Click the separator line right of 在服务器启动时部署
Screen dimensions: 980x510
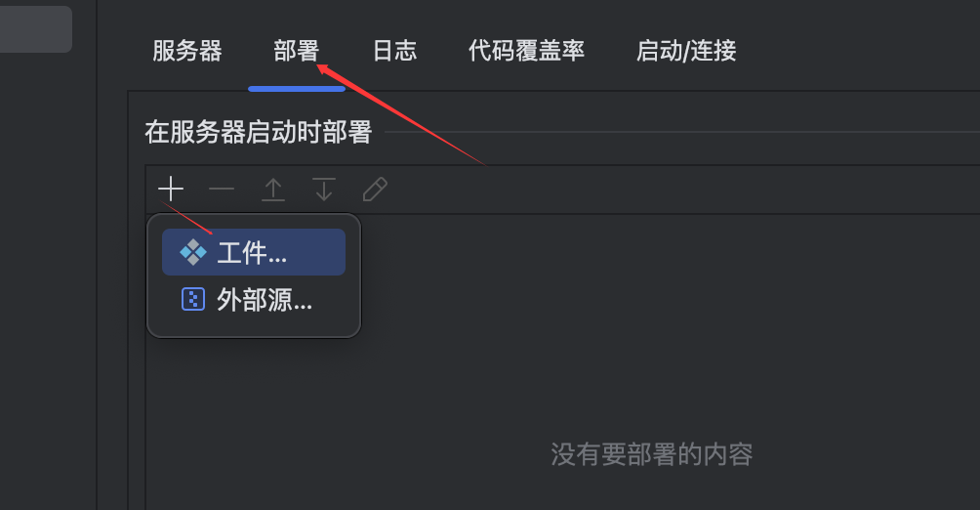[682, 132]
